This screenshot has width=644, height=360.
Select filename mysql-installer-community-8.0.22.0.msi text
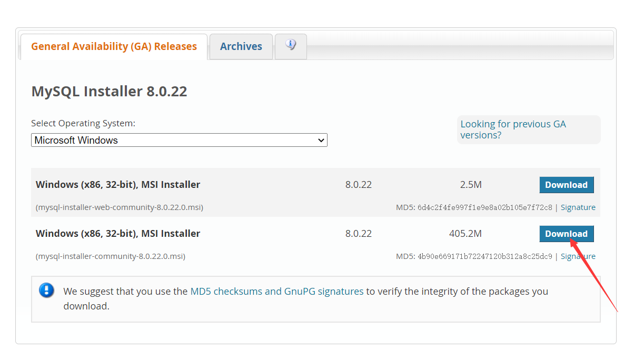111,256
